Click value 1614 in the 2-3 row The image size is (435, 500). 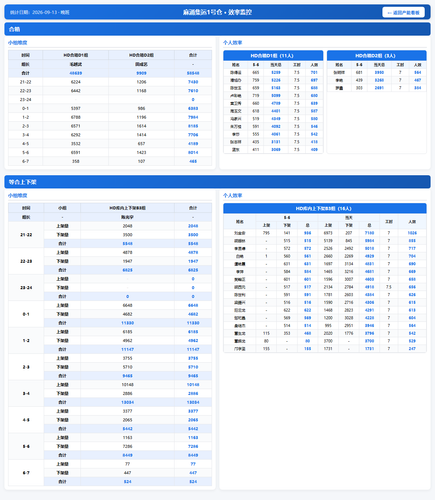click(141, 126)
